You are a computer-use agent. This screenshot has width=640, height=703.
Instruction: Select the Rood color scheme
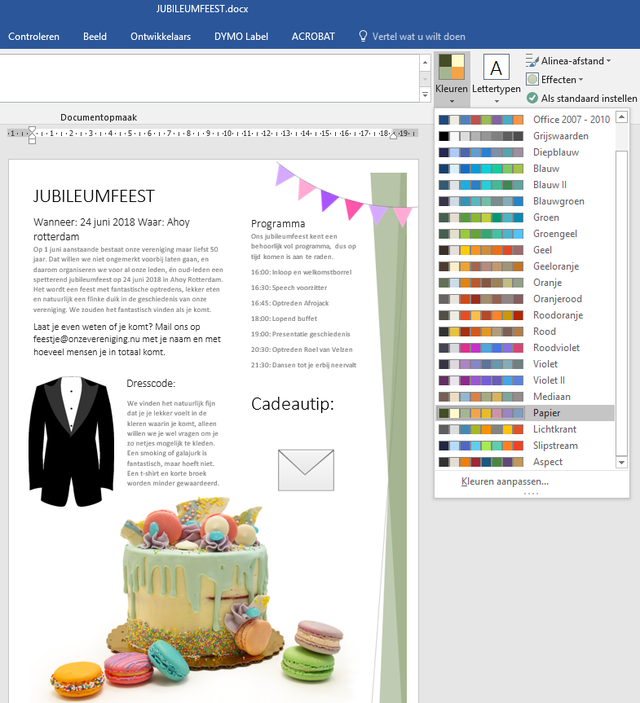pos(525,331)
